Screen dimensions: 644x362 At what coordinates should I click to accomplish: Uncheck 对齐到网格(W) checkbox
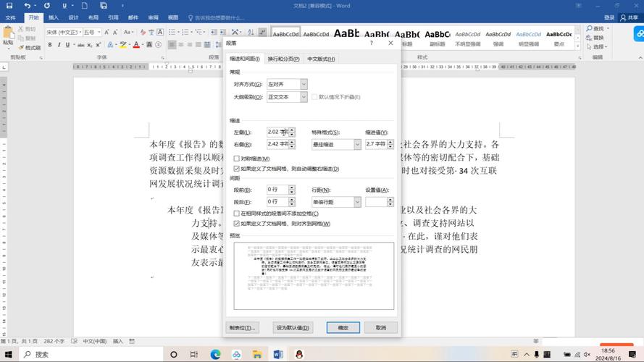(237, 224)
